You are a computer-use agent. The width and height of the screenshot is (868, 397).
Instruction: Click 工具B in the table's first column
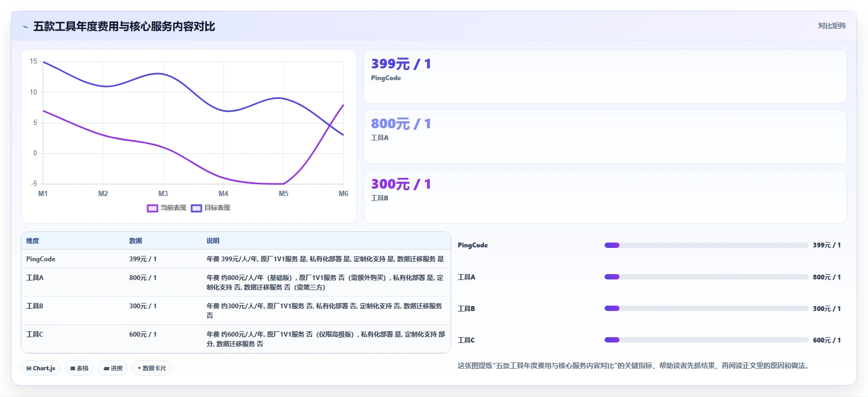pos(35,306)
